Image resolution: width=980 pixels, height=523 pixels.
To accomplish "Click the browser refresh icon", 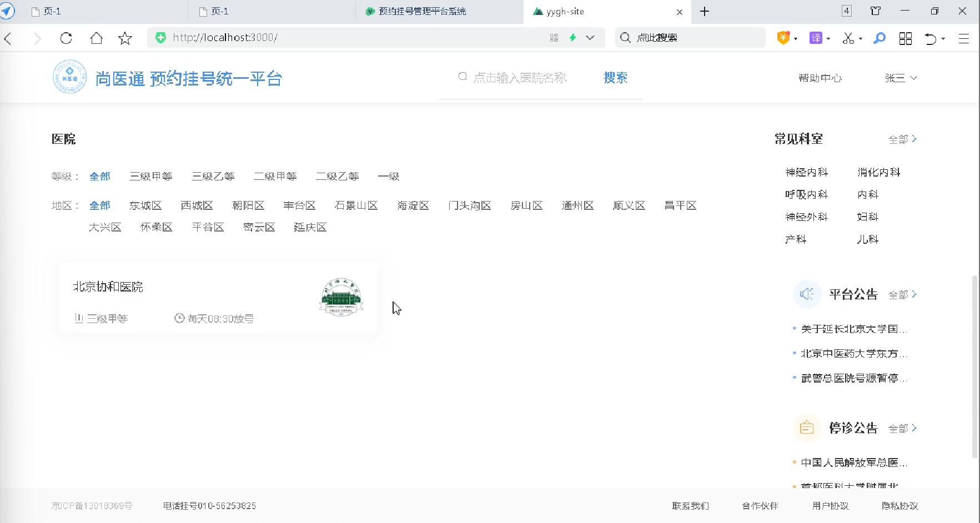I will [x=66, y=38].
